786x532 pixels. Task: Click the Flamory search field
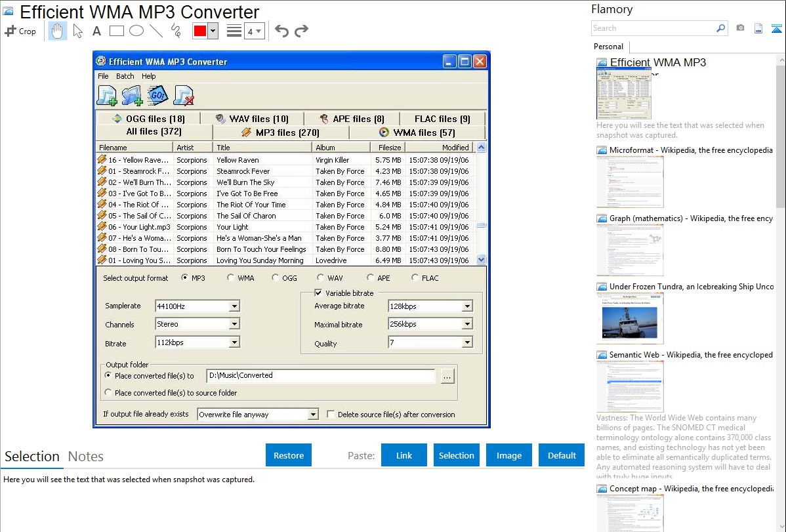653,28
